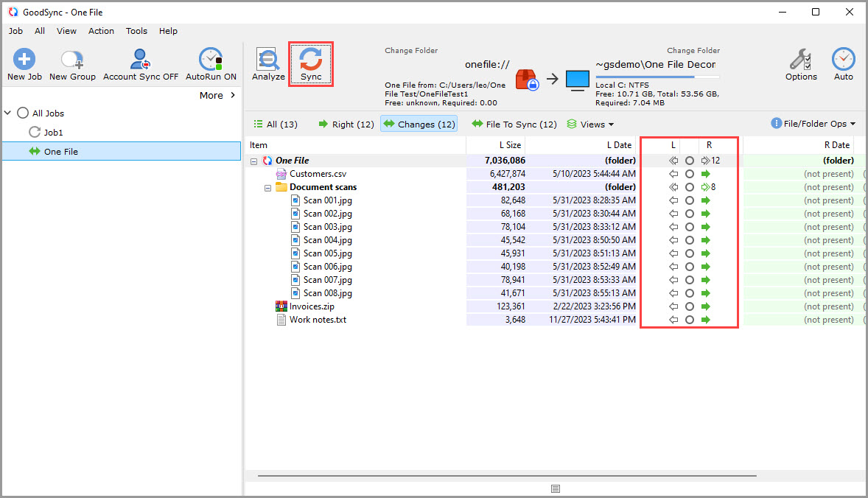This screenshot has width=868, height=498.
Task: Switch to the Changes (12) filter
Action: 419,124
